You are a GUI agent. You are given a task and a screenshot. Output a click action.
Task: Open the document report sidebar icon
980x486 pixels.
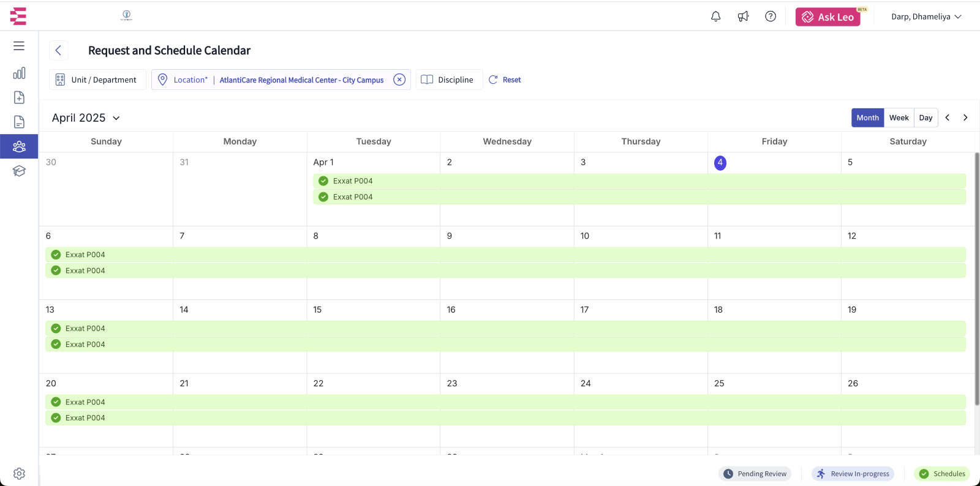coord(19,122)
